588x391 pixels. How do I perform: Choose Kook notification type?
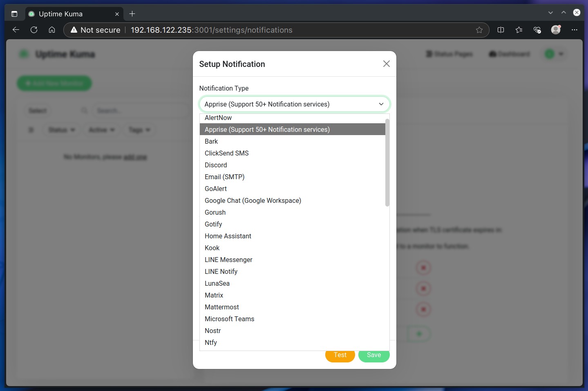pyautogui.click(x=293, y=248)
